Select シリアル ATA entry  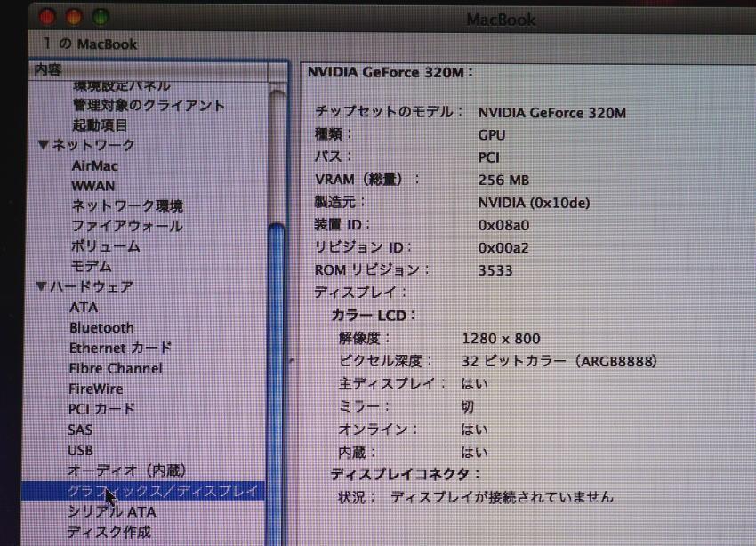[111, 512]
